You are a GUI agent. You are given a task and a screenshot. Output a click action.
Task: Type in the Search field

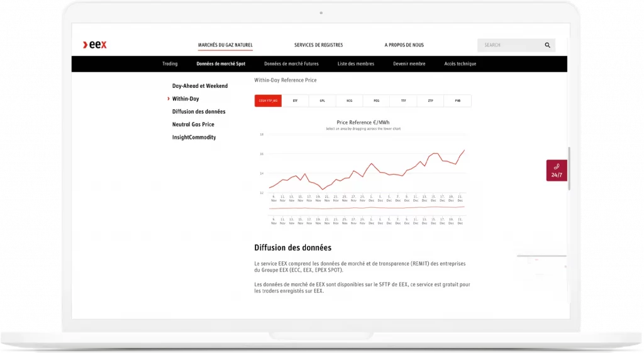[x=509, y=45]
